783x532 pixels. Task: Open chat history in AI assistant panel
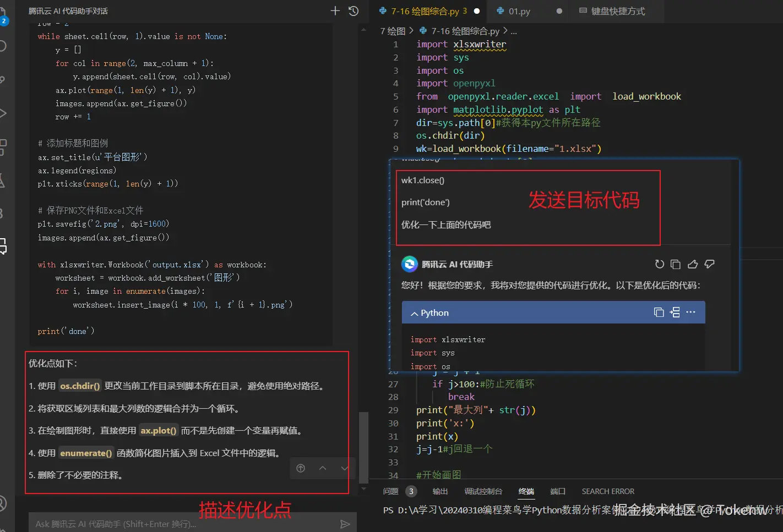tap(354, 10)
